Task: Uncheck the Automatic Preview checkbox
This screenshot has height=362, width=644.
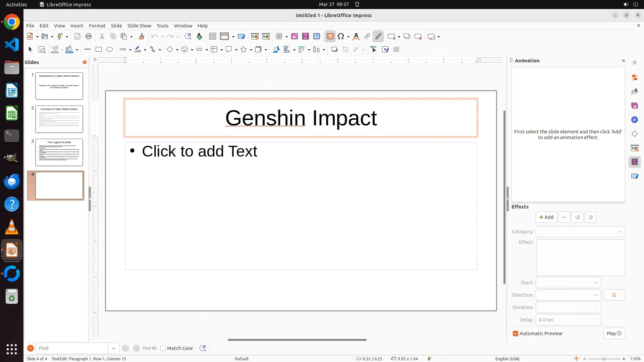Action: [x=516, y=334]
